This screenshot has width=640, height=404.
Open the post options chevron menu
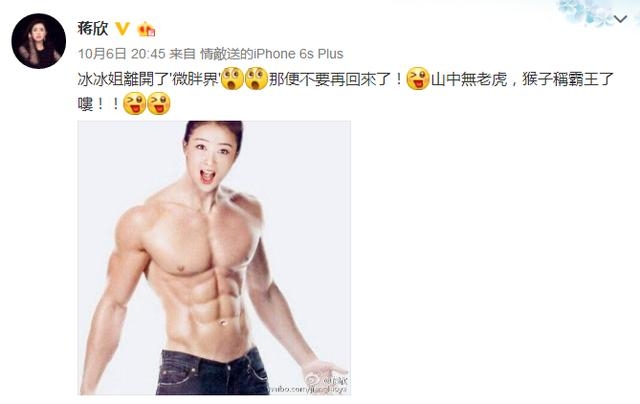click(x=620, y=19)
